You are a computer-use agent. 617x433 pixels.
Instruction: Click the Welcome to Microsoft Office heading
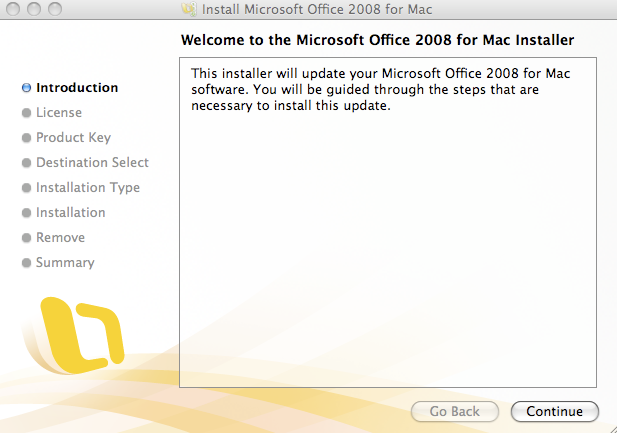click(378, 41)
